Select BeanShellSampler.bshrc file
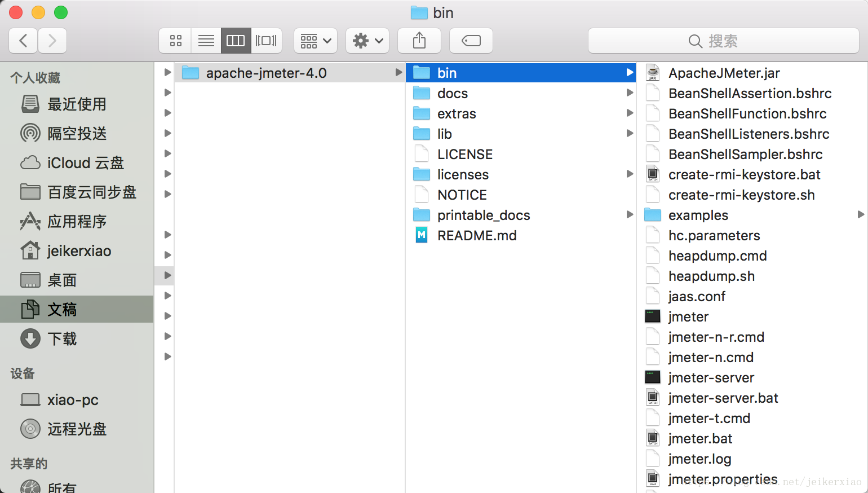 [752, 154]
